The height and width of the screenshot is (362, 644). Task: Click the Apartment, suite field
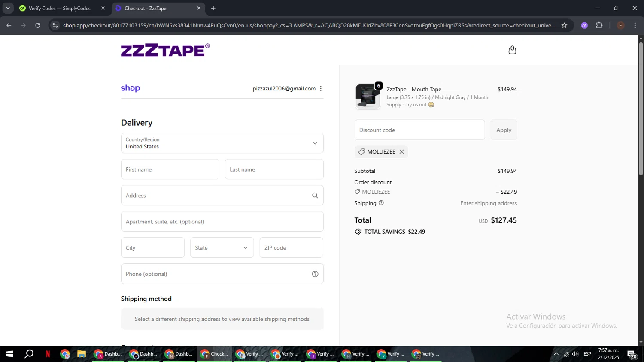[x=222, y=221]
